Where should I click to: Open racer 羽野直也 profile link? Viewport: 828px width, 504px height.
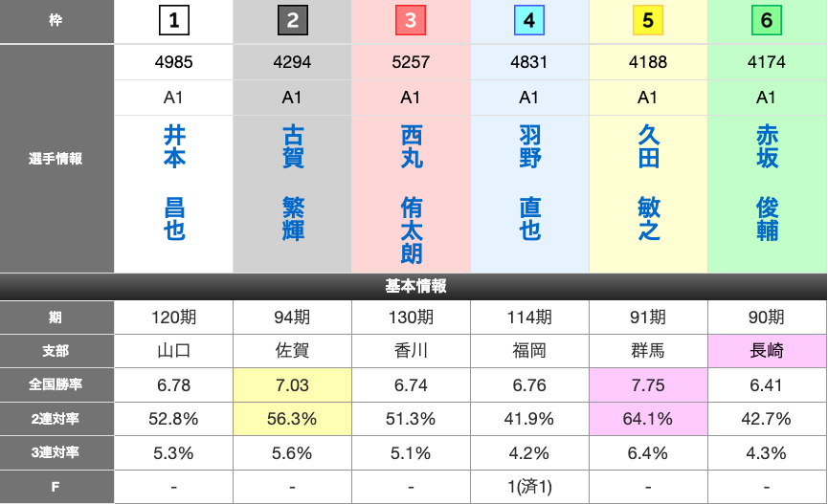[x=530, y=183]
